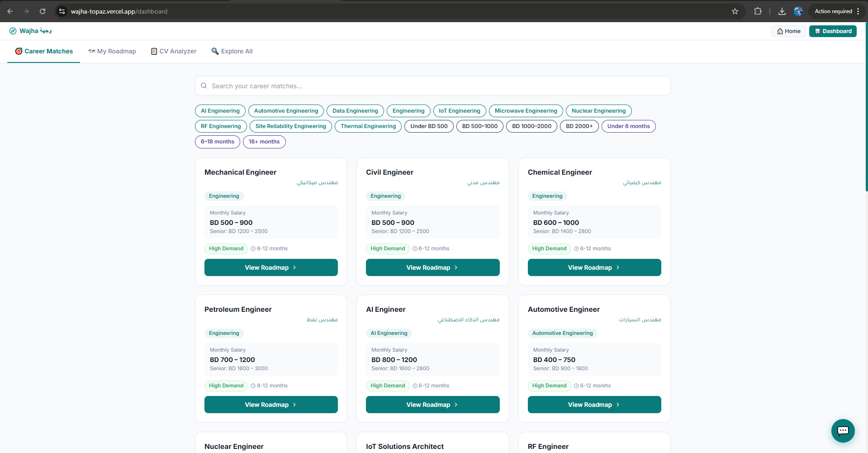The image size is (868, 453).
Task: Click the page vertical scrollbar
Action: [x=866, y=107]
